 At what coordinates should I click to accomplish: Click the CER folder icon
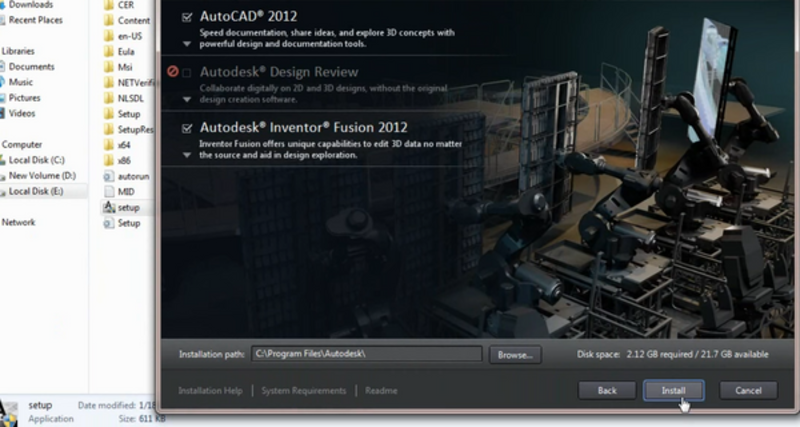coord(109,5)
